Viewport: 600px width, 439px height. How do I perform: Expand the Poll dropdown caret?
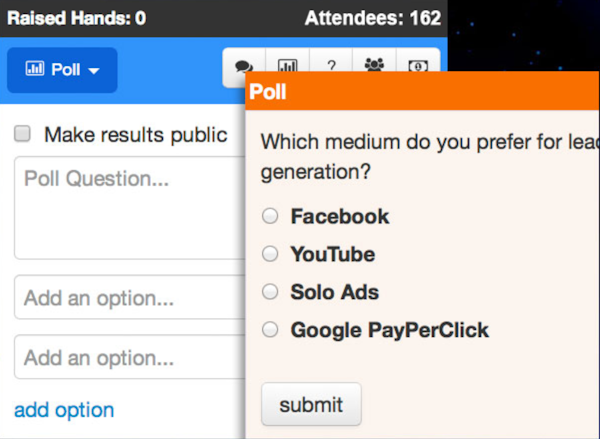(94, 72)
